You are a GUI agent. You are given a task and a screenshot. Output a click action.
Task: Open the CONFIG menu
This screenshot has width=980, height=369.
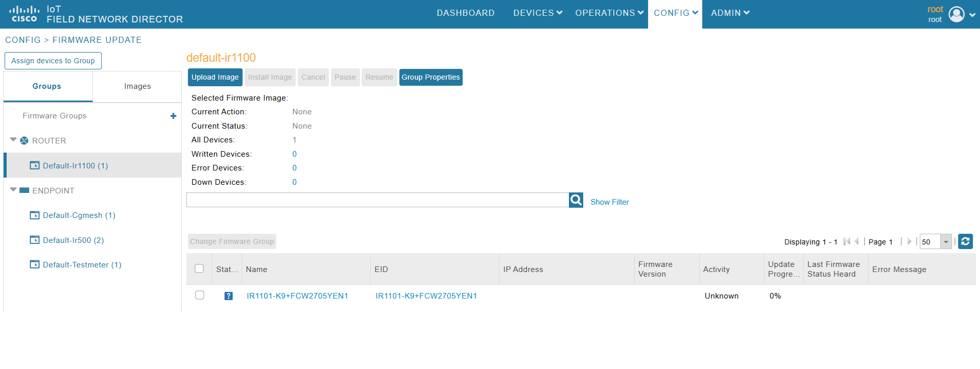(x=676, y=13)
